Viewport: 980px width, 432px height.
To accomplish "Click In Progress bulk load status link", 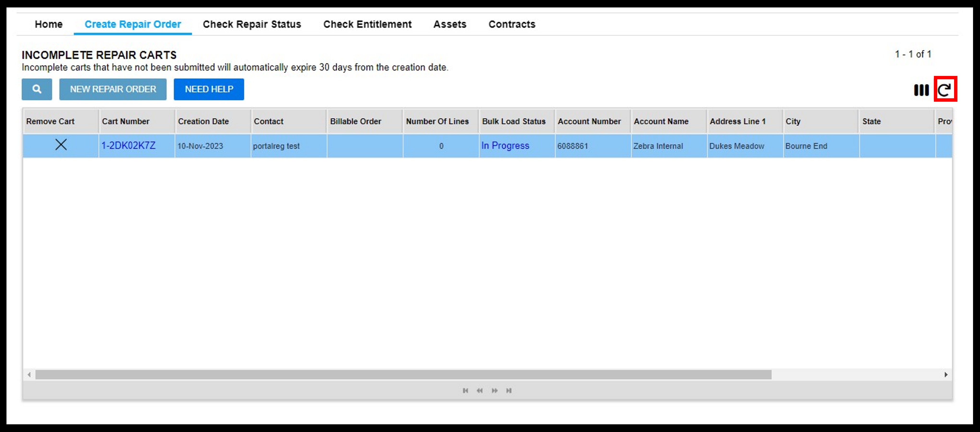I will 504,145.
